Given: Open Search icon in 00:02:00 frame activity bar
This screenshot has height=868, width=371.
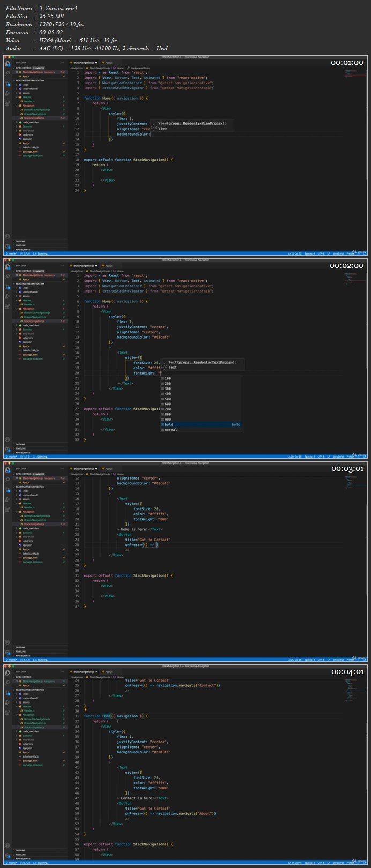Looking at the screenshot, I should [x=8, y=276].
